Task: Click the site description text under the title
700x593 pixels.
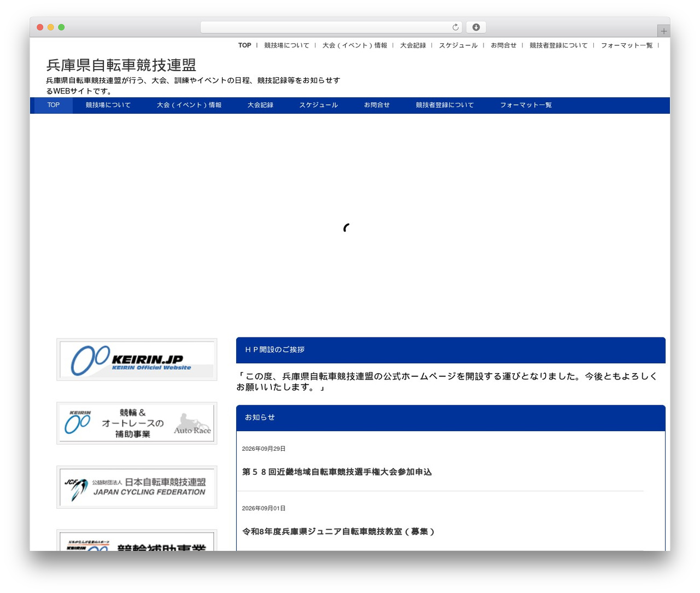Action: [193, 86]
